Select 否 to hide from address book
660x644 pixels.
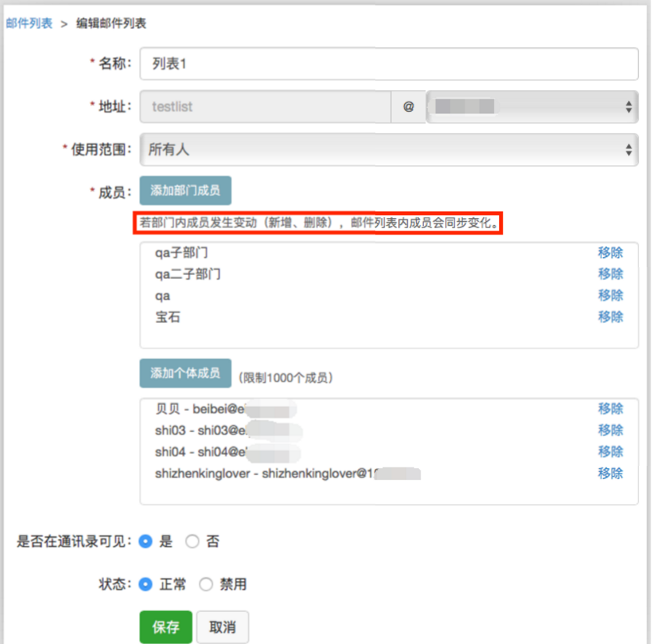192,541
